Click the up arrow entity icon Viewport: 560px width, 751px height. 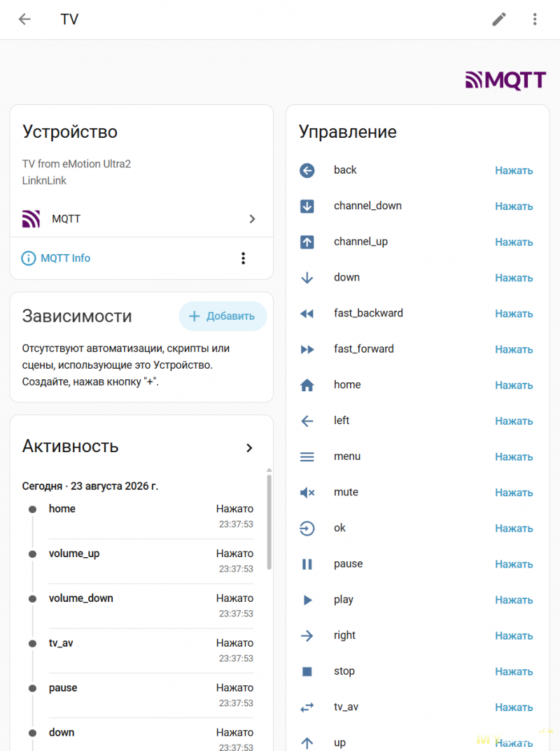(x=307, y=743)
